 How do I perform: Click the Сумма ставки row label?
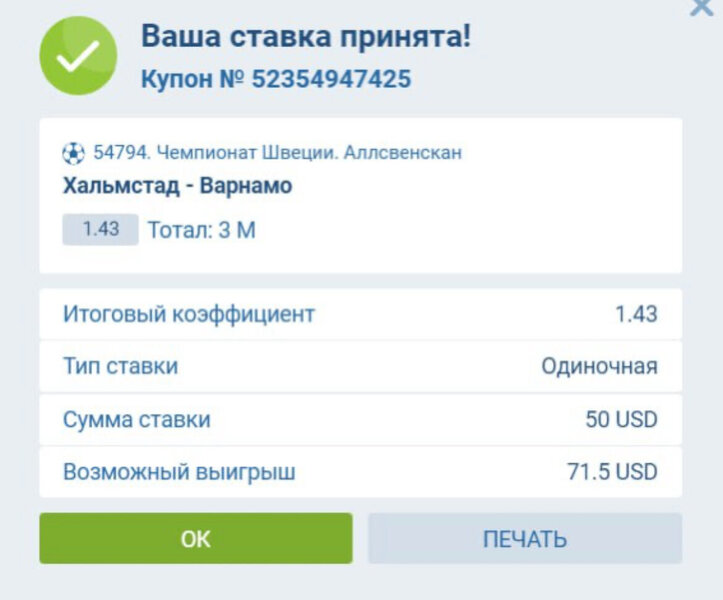[137, 419]
